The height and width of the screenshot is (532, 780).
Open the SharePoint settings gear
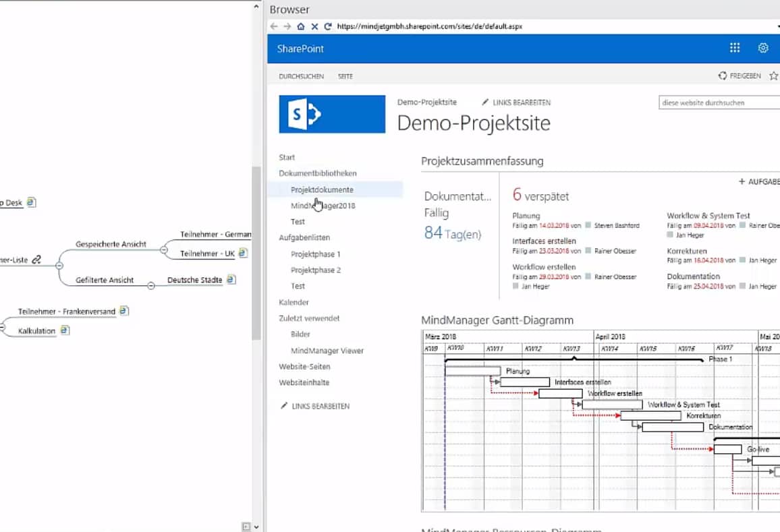click(x=762, y=47)
